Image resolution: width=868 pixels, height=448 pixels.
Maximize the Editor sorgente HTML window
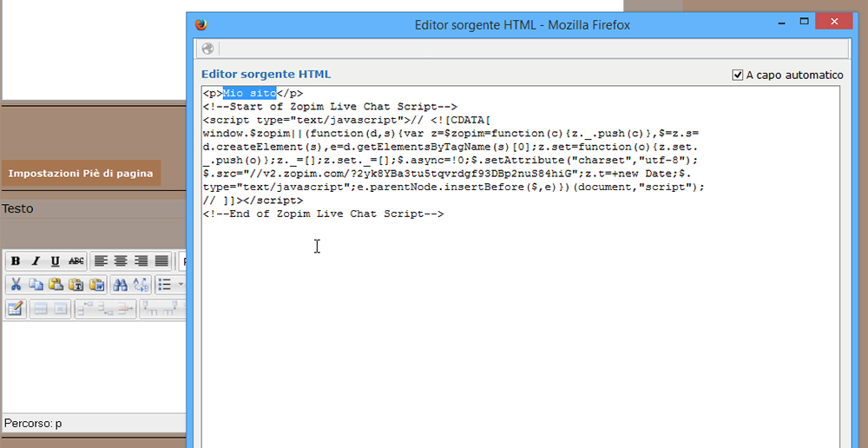tap(805, 22)
